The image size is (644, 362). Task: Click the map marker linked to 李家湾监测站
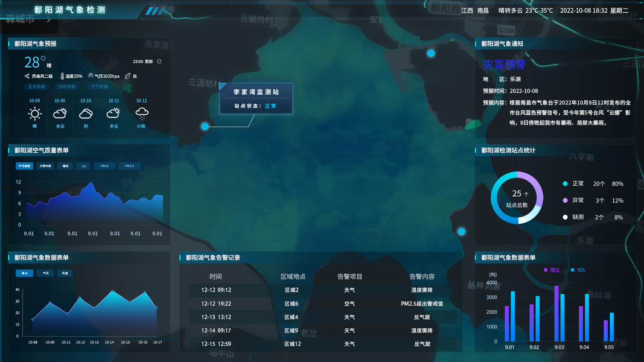(x=205, y=127)
